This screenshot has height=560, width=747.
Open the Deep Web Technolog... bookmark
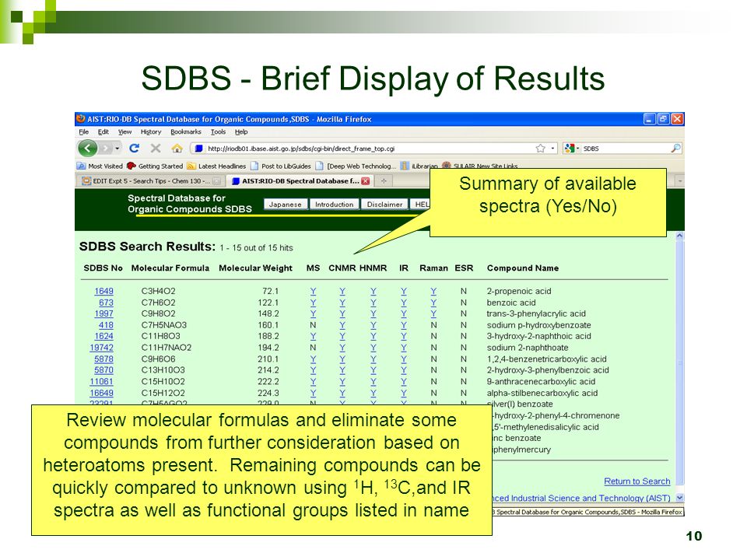tap(356, 166)
